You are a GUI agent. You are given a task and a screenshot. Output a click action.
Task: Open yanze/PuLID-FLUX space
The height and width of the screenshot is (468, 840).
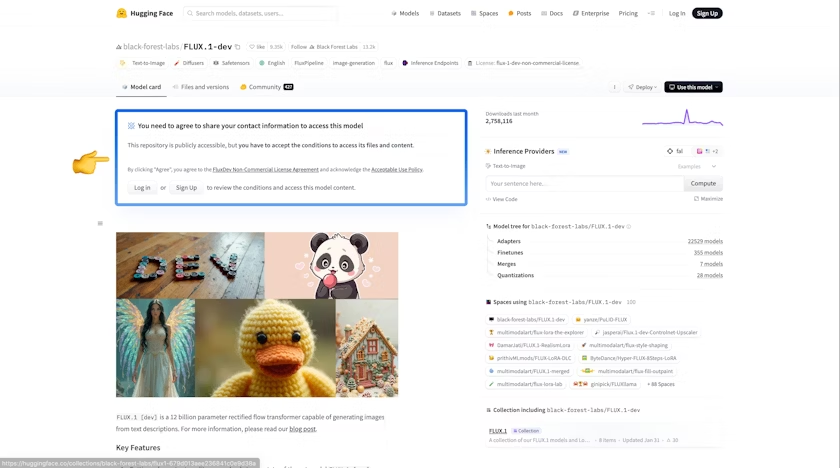coord(601,320)
